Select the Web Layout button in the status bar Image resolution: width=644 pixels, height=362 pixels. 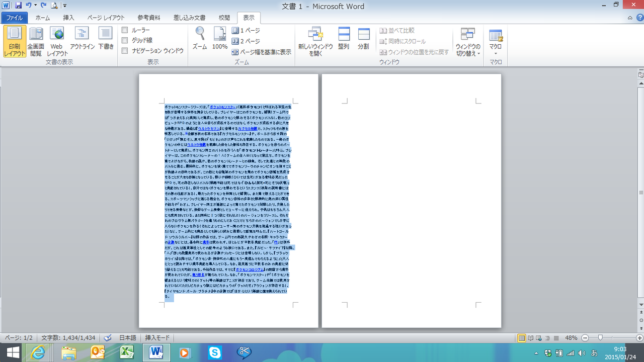pyautogui.click(x=540, y=338)
